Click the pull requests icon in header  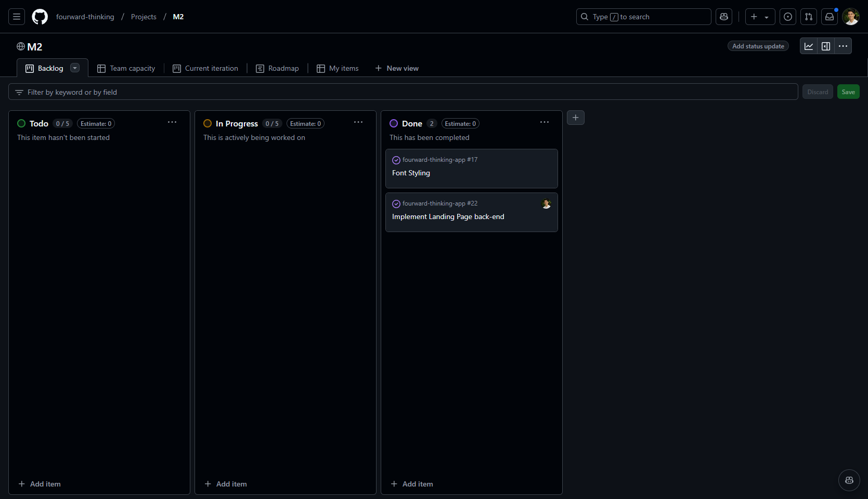[x=808, y=17]
